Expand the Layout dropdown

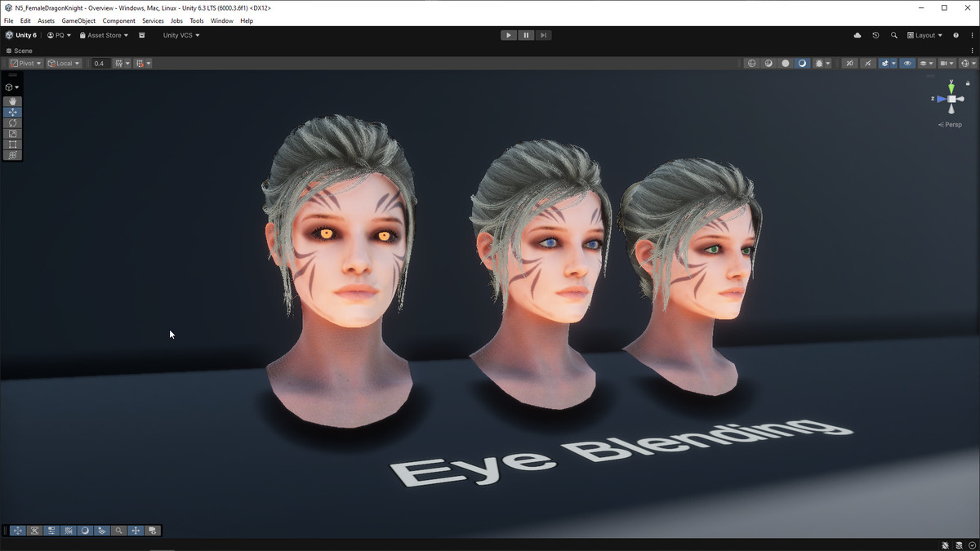tap(924, 35)
